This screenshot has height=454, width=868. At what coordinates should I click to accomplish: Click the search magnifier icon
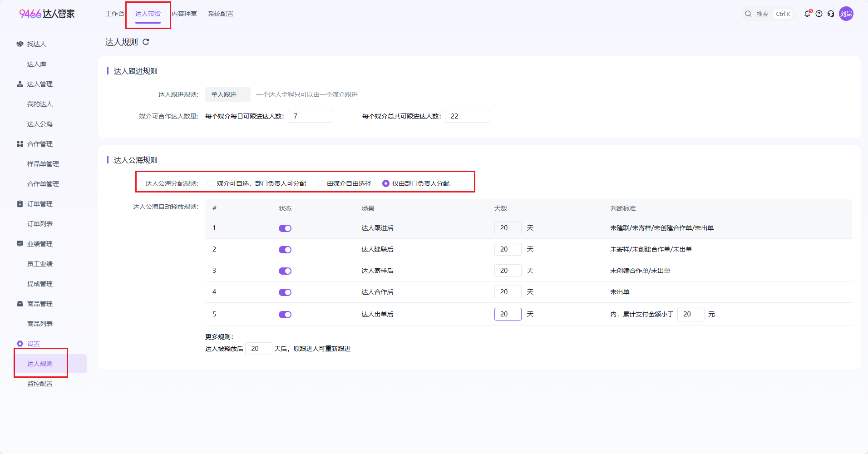(x=748, y=14)
